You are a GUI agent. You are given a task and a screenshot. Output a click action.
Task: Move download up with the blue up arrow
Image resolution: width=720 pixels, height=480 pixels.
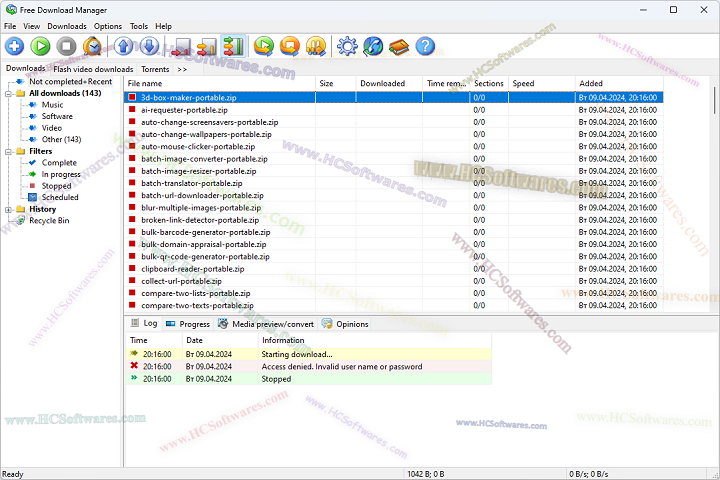click(123, 46)
